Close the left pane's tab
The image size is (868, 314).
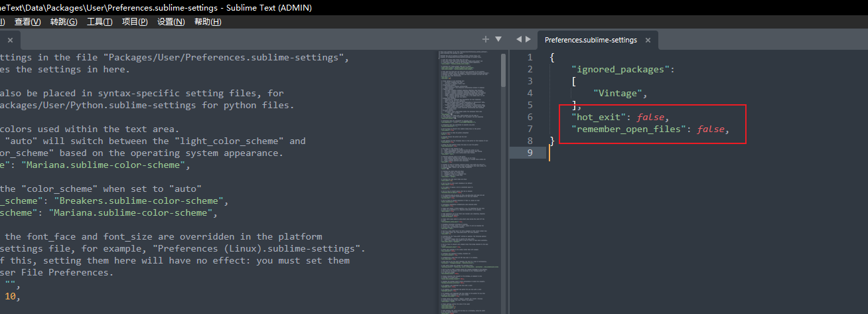9,40
